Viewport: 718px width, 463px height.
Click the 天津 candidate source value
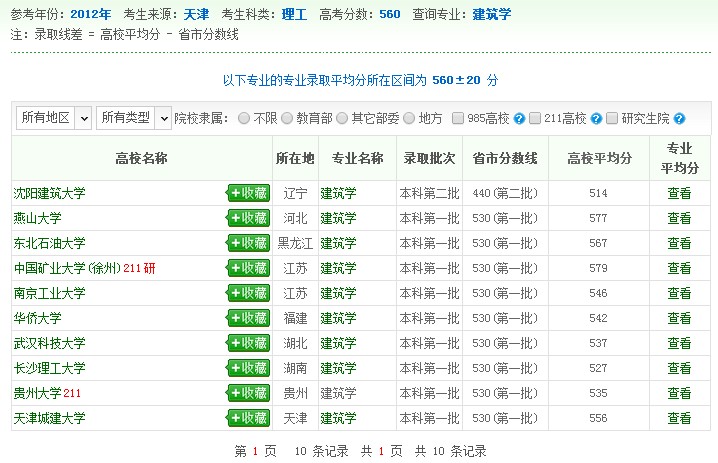196,14
